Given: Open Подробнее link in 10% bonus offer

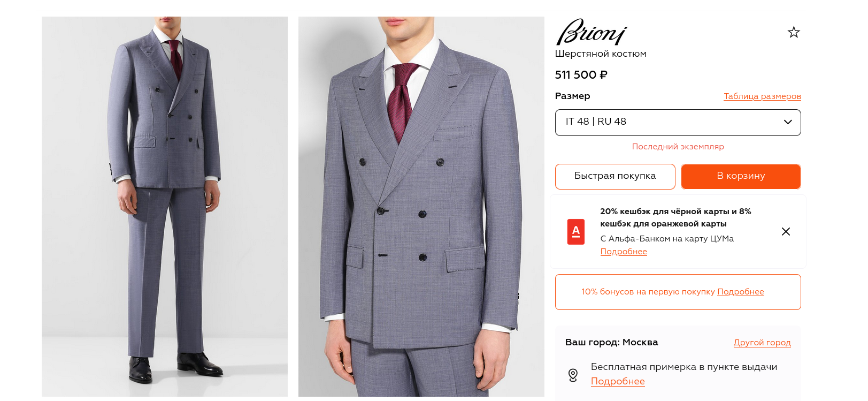Looking at the screenshot, I should coord(740,292).
